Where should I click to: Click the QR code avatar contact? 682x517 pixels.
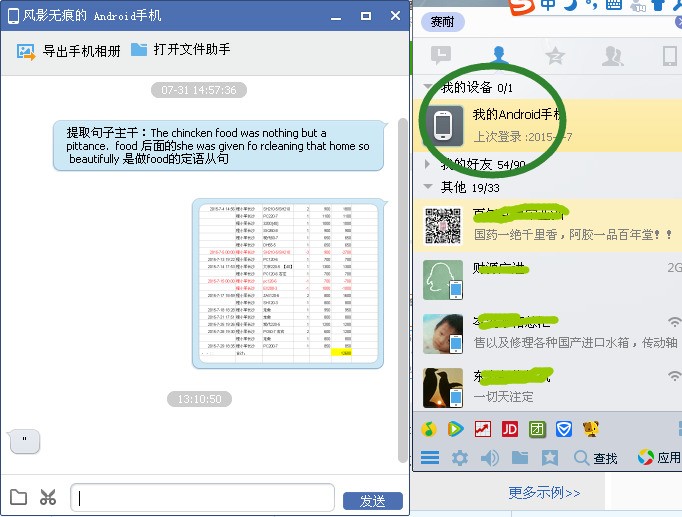click(x=443, y=226)
